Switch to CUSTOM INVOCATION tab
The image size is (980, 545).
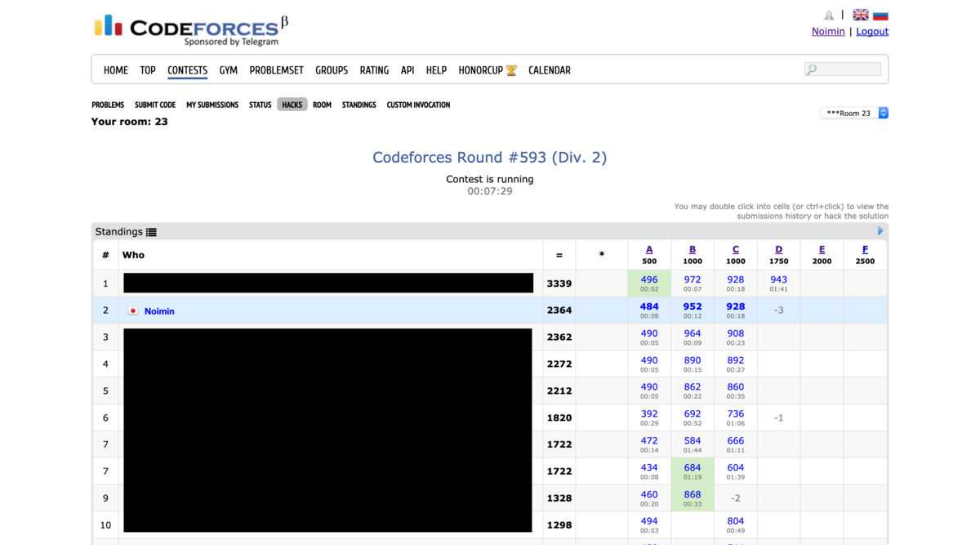pyautogui.click(x=418, y=105)
